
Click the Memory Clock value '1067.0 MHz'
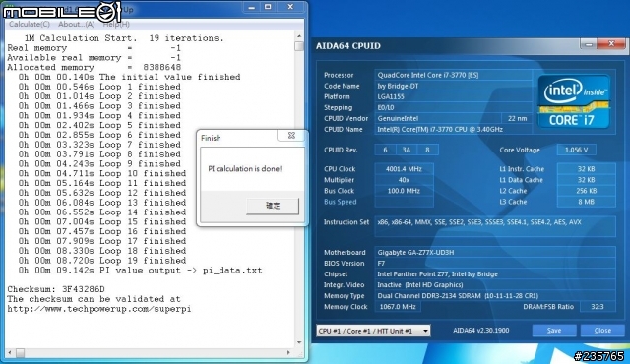398,307
